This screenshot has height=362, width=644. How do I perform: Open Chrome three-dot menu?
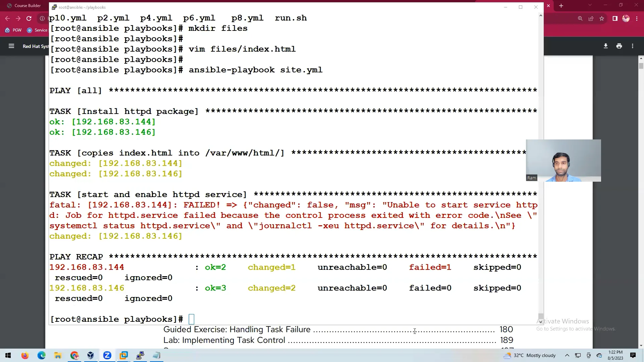(637, 18)
